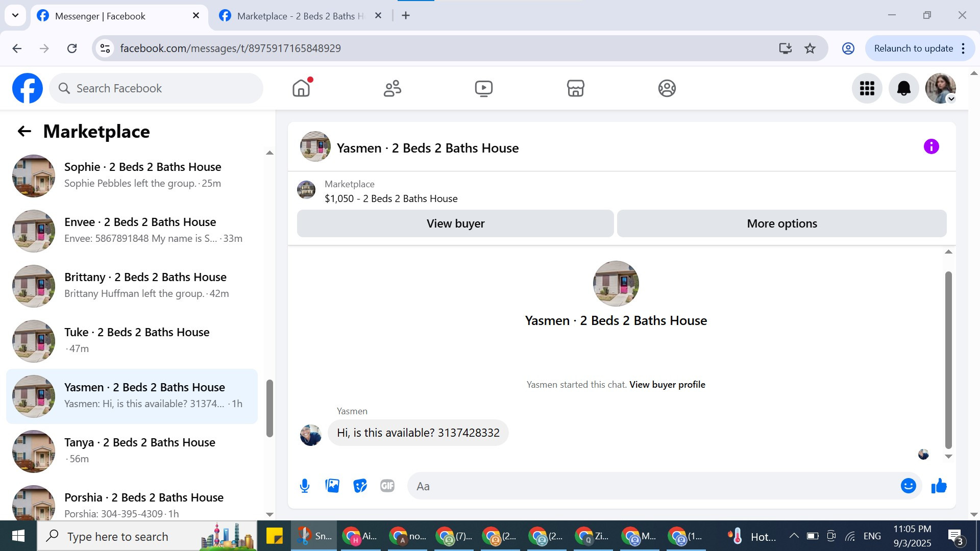Image resolution: width=980 pixels, height=551 pixels.
Task: Choose a GIF icon
Action: coord(387,486)
